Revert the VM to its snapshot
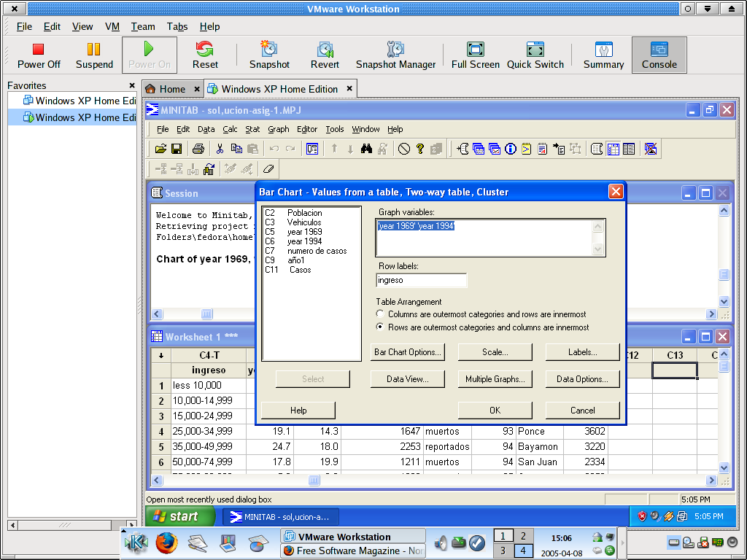747x560 pixels. [x=325, y=55]
